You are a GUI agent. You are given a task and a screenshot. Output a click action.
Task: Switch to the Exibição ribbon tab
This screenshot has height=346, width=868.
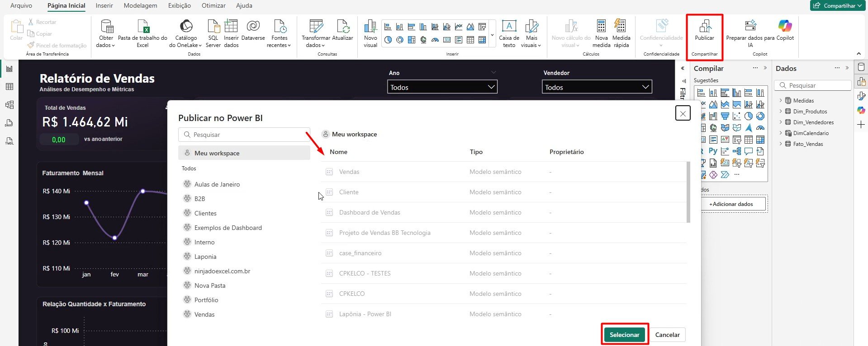click(x=180, y=5)
